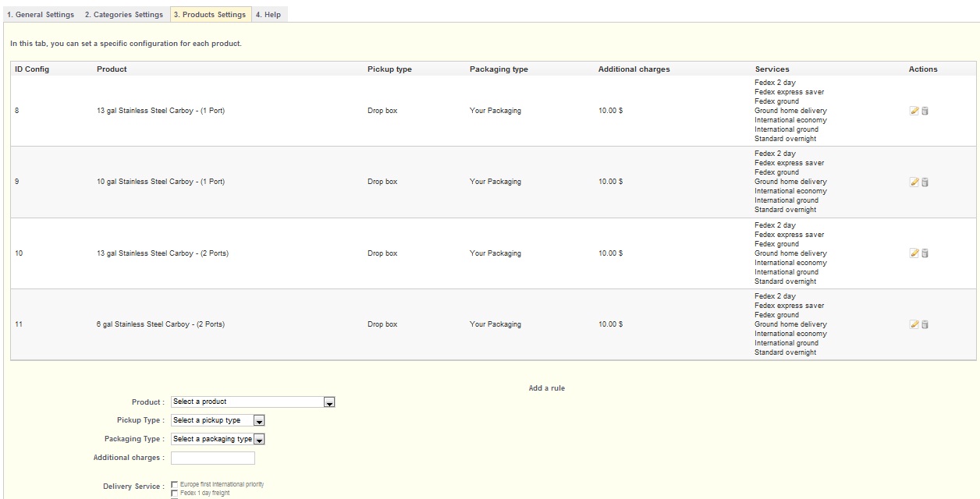Click Drop box in ID 11 row
This screenshot has height=499, width=980.
382,324
